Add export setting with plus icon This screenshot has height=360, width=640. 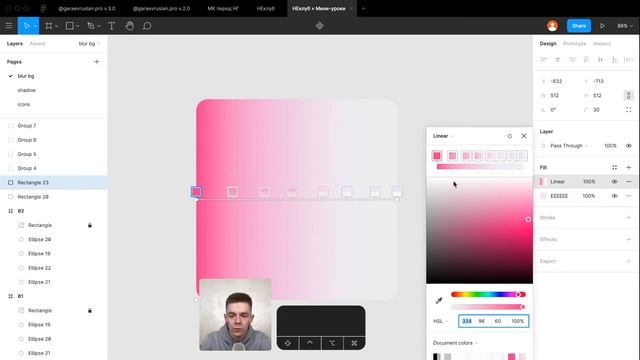pos(629,261)
